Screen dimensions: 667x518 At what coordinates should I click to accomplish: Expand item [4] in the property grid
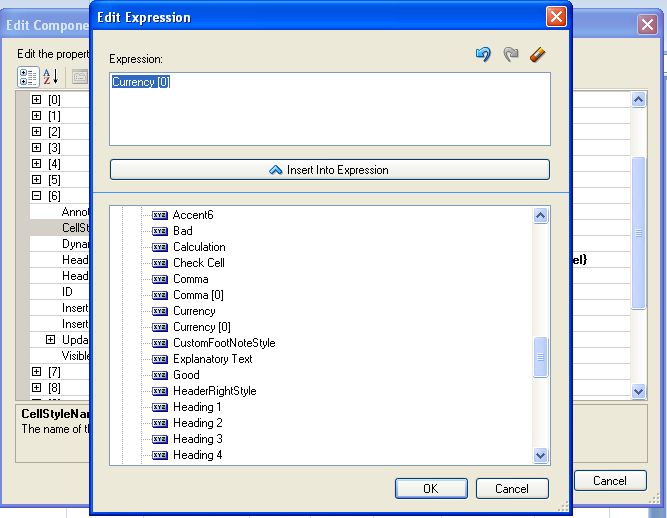click(x=37, y=164)
